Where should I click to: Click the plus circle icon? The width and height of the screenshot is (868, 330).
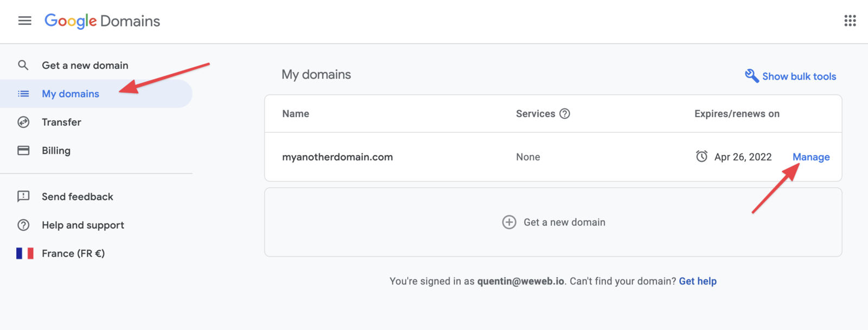tap(509, 222)
